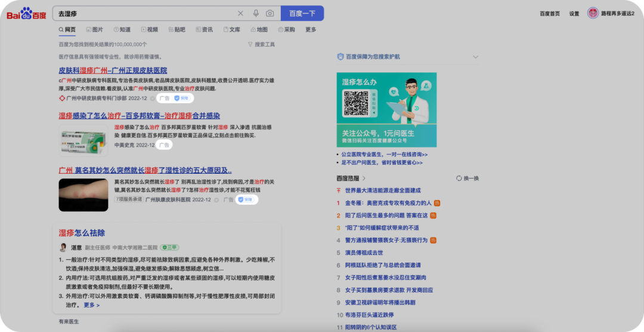Open 设置 in the top bar

point(574,14)
